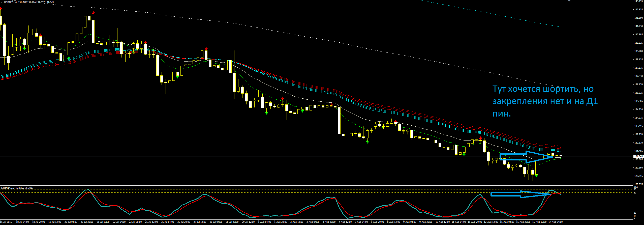
Task: Click the 11 Aug 20:00 time label
Action: (475, 222)
